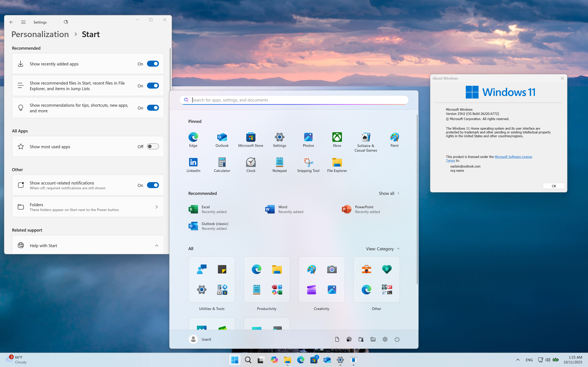
Task: Open Folders settings page
Action: point(88,207)
